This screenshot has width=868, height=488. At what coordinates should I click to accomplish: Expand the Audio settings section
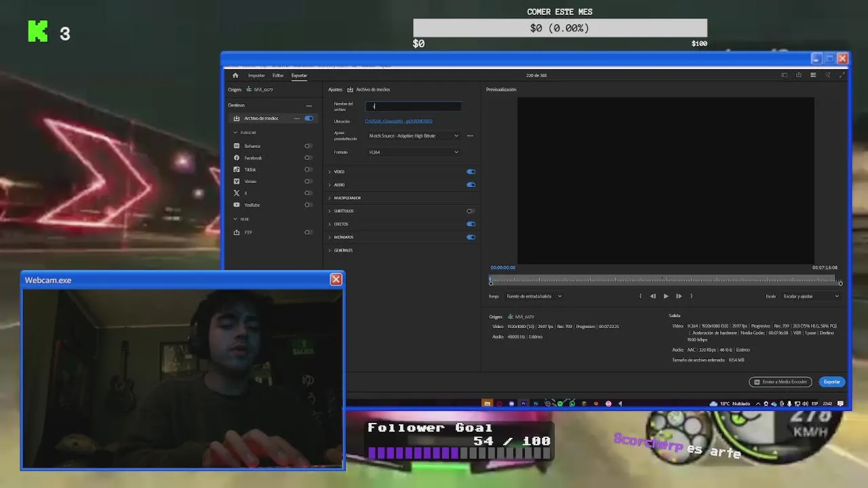[330, 184]
